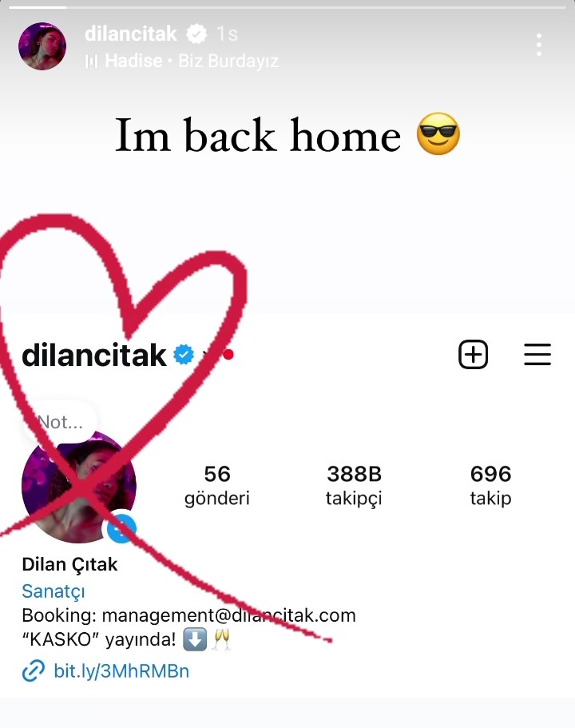
Task: Tap the down-arrow emoji in bio
Action: [x=195, y=639]
